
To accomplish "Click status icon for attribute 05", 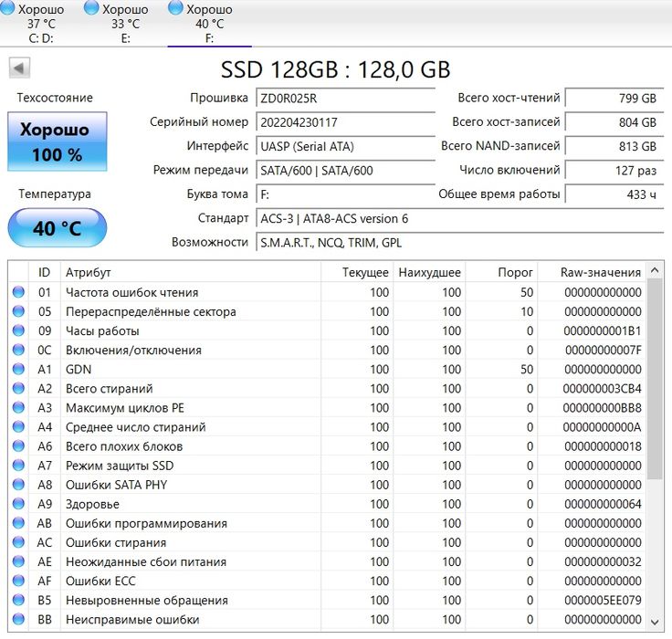I will tap(18, 311).
